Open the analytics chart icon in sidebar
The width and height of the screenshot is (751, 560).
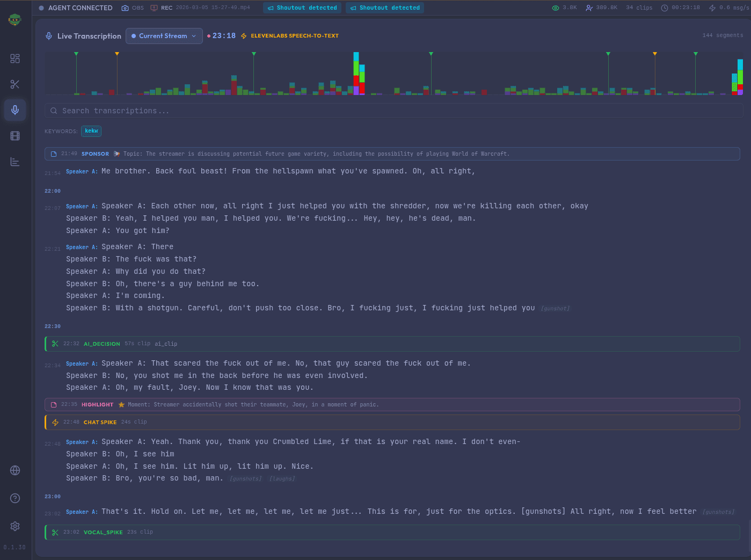pos(15,162)
